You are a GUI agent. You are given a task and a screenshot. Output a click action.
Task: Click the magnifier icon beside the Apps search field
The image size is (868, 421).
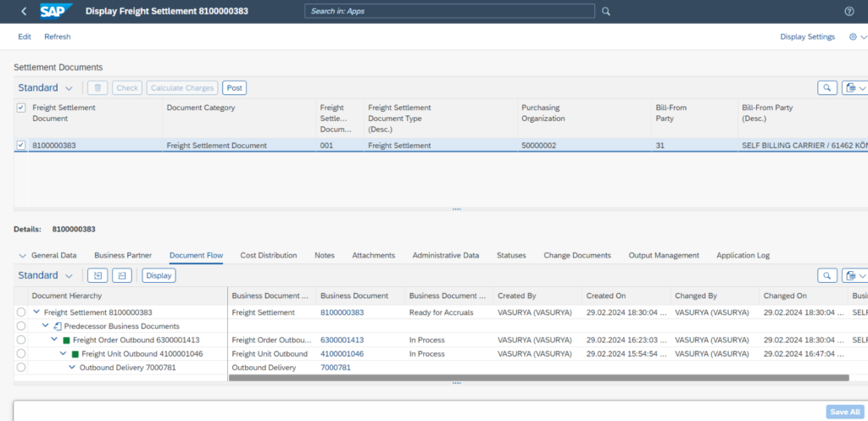pyautogui.click(x=605, y=11)
